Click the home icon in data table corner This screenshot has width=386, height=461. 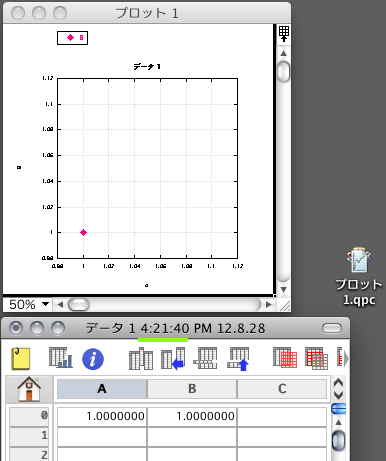tap(29, 389)
